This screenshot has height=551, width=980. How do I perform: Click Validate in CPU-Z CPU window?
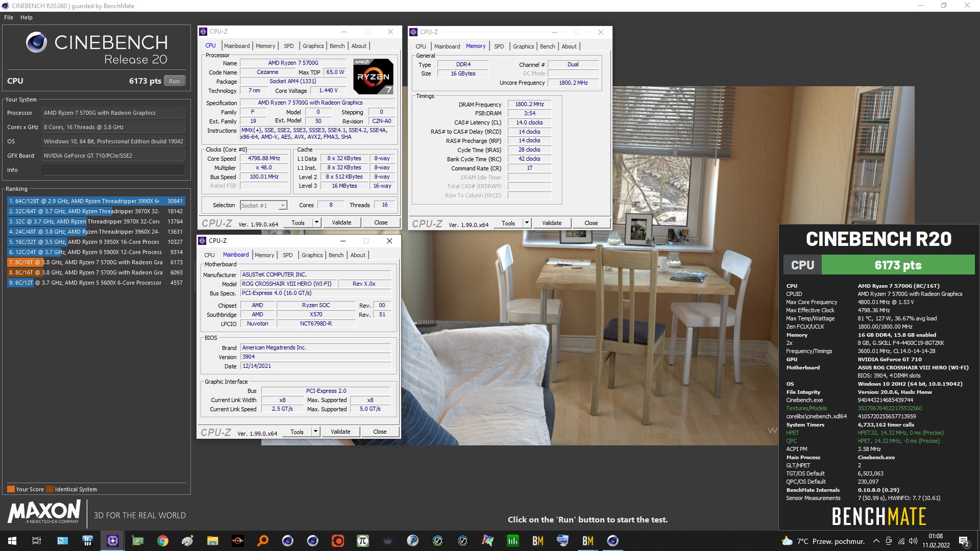pyautogui.click(x=341, y=222)
